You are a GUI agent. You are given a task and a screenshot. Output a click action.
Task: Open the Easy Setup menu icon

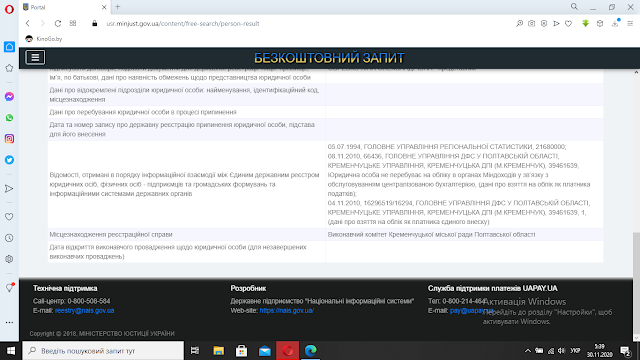630,24
